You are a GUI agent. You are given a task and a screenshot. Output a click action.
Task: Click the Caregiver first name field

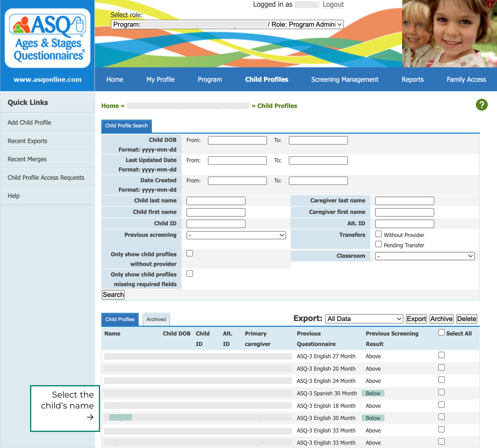tap(405, 212)
